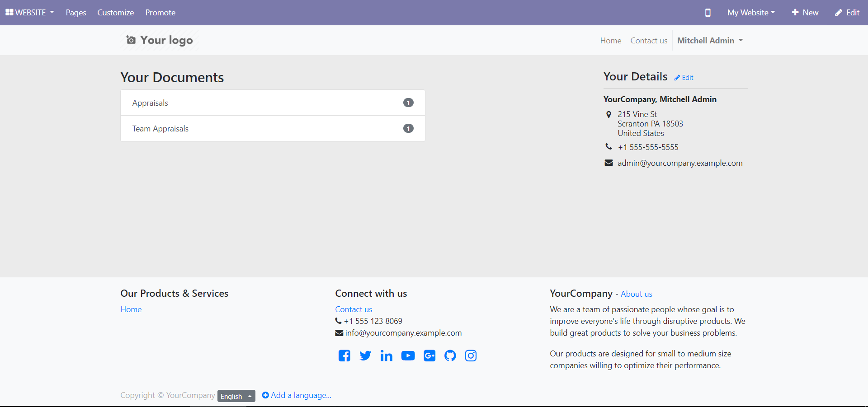This screenshot has width=868, height=407.
Task: Open the GitHub social icon
Action: (x=450, y=356)
